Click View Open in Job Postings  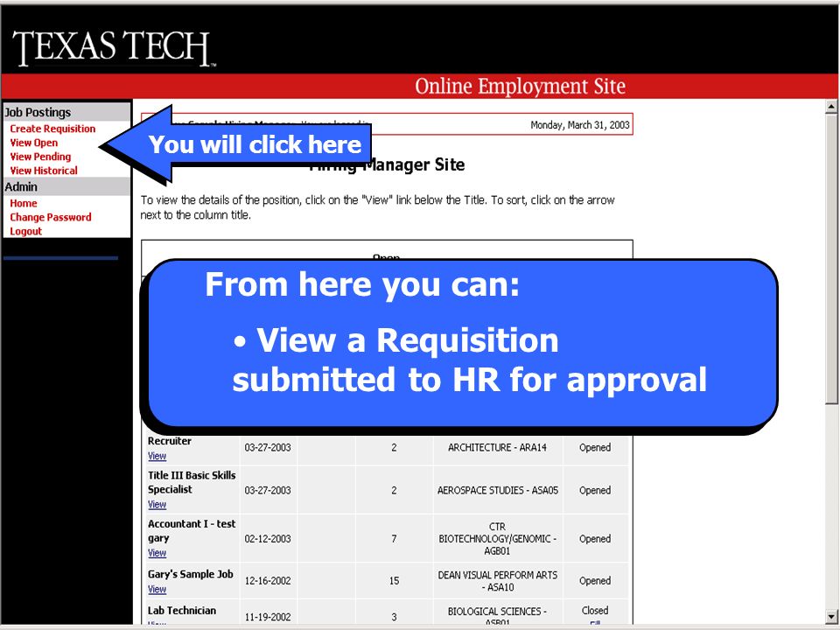tap(34, 143)
